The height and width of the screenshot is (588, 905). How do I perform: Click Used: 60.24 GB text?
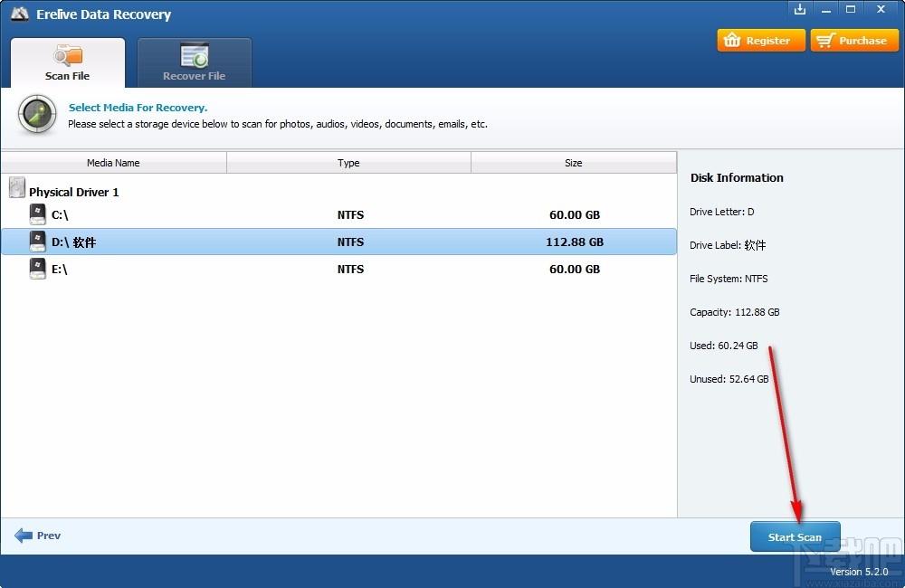coord(724,346)
